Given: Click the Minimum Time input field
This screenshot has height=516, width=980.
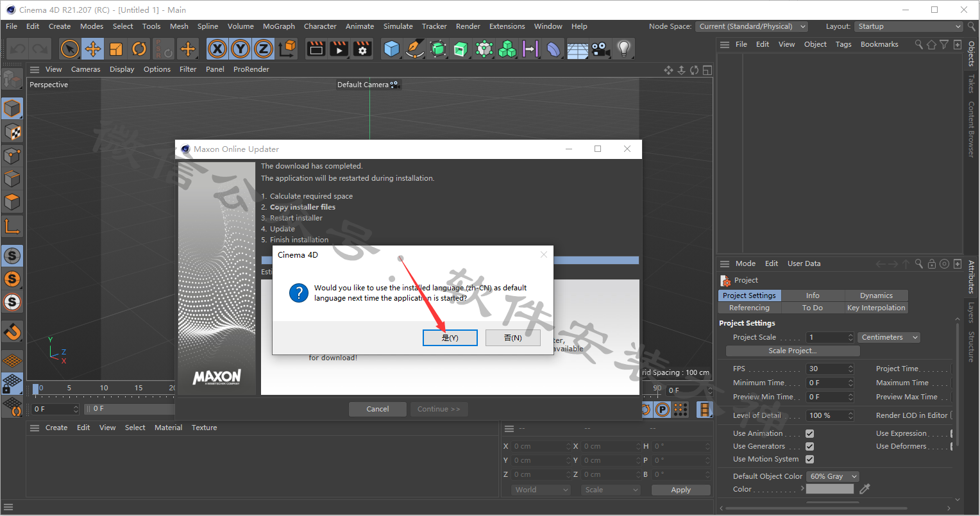Looking at the screenshot, I should click(x=830, y=383).
